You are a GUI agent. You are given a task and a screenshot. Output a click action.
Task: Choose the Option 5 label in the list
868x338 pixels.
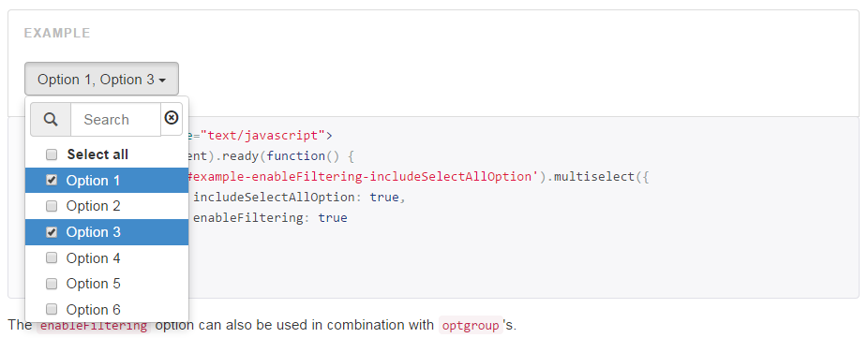[x=93, y=284]
